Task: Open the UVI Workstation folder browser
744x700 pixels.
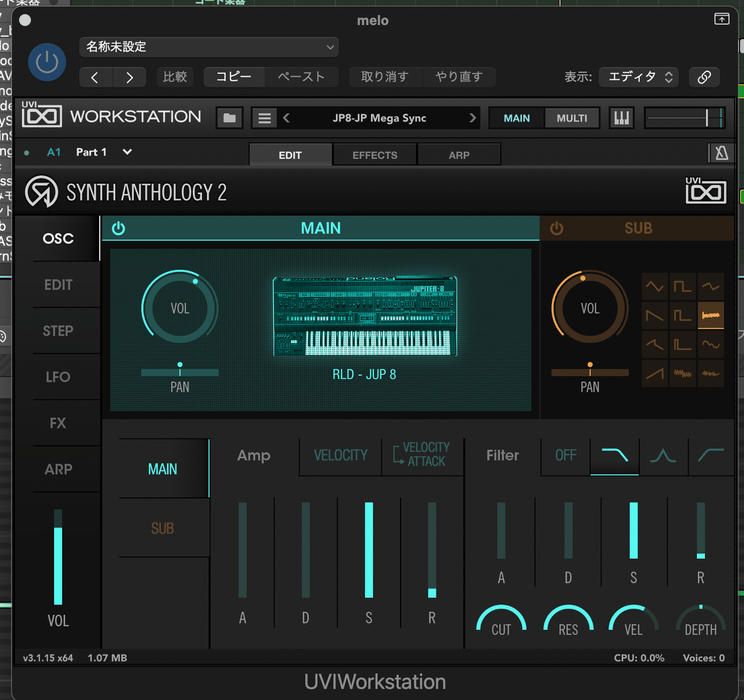Action: click(229, 118)
